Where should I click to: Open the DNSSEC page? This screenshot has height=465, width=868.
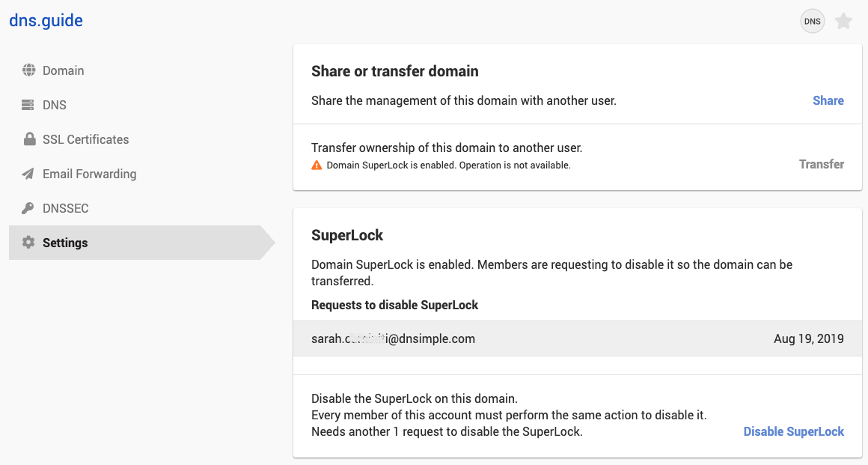coord(66,208)
